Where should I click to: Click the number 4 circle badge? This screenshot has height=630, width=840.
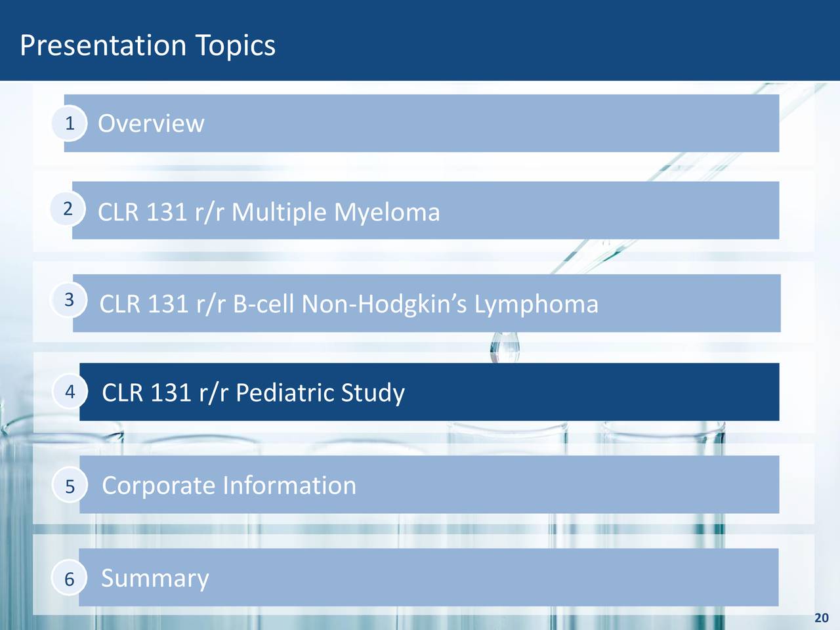click(x=70, y=392)
